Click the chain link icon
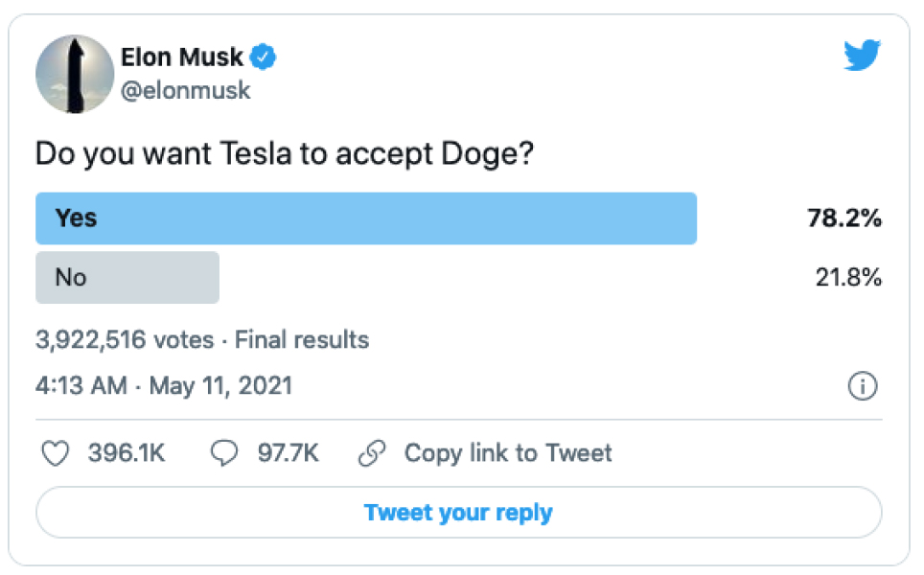This screenshot has width=924, height=575. tap(371, 453)
